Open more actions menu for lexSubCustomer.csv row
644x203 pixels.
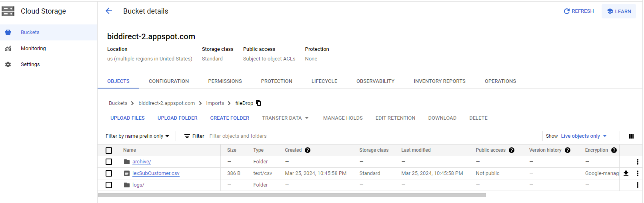click(x=638, y=173)
